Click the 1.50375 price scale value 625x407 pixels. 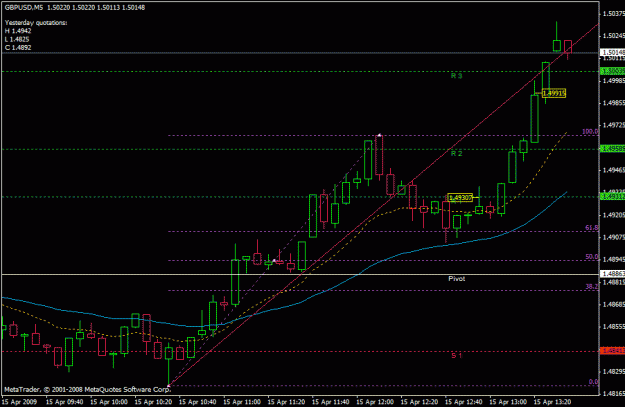click(x=613, y=14)
